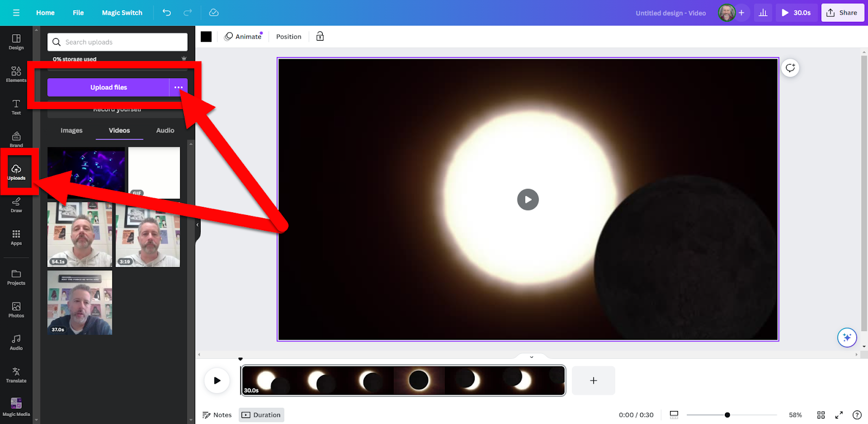Viewport: 868px width, 424px height.
Task: Open Animate options
Action: click(x=244, y=36)
